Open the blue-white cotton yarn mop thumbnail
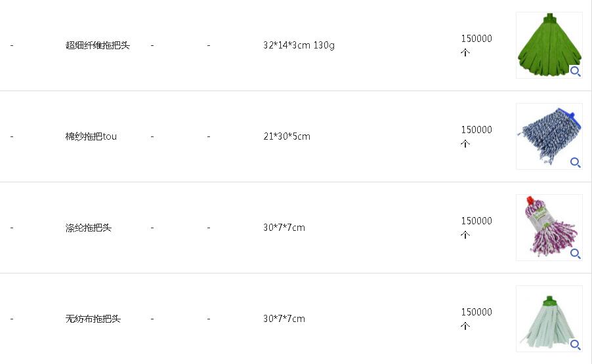Screen dimensions: 592x364 [545, 134]
